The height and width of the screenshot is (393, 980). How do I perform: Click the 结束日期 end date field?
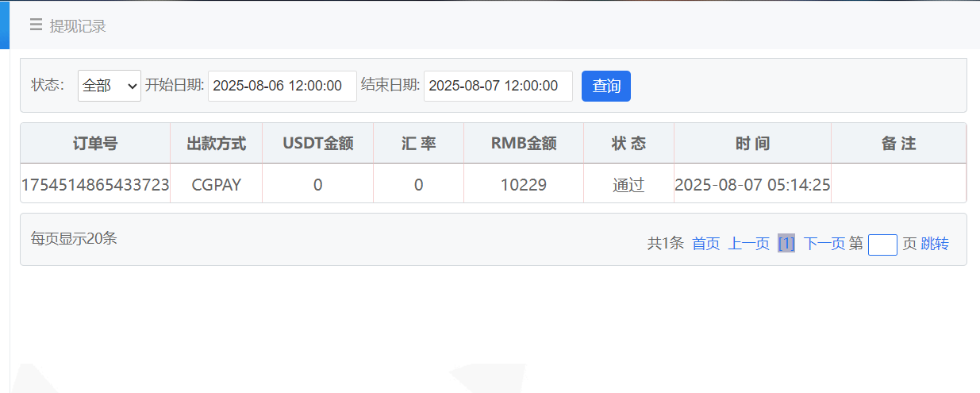click(498, 86)
